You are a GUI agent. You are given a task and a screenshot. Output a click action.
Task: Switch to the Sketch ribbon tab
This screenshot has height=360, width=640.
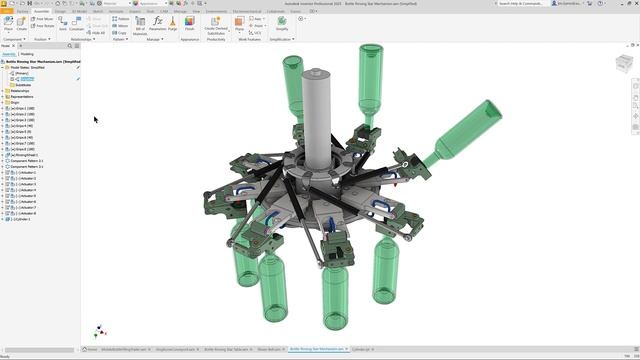98,11
